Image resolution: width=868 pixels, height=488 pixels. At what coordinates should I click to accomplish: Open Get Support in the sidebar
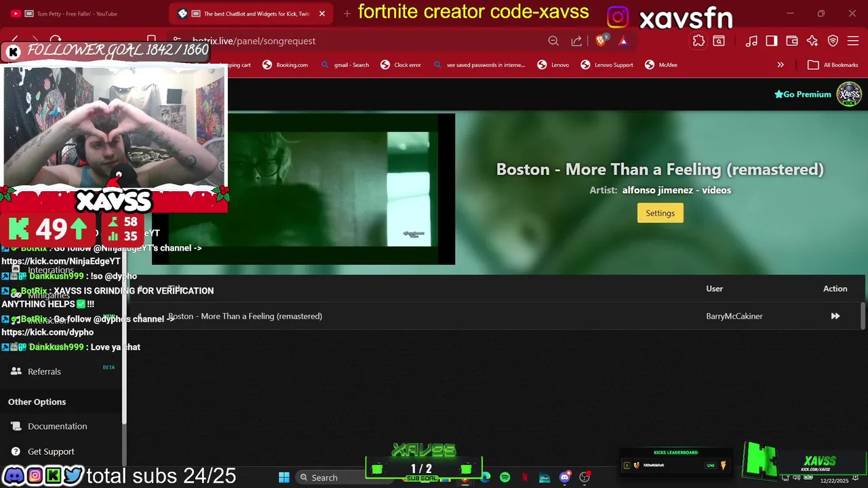coord(51,451)
